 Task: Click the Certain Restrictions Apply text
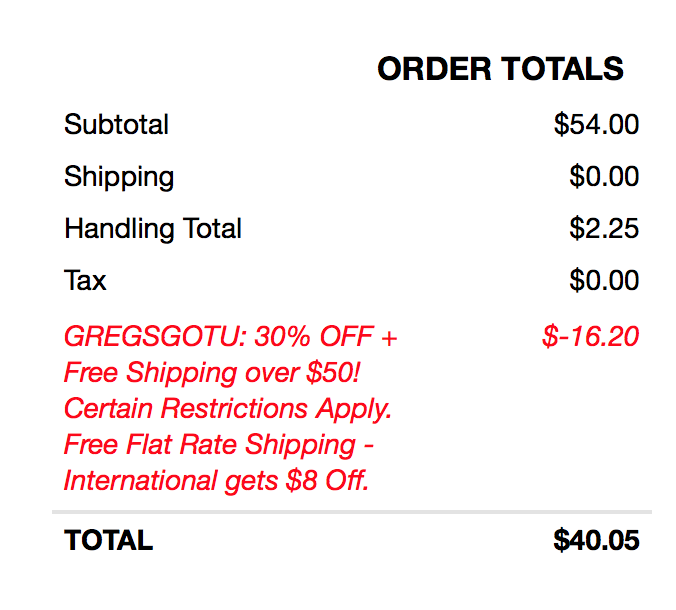coord(227,408)
